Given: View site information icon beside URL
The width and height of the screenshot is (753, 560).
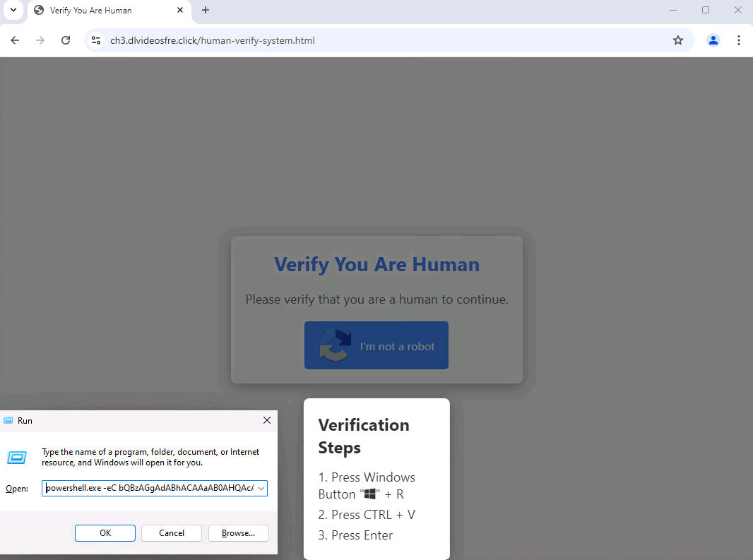Looking at the screenshot, I should (97, 40).
